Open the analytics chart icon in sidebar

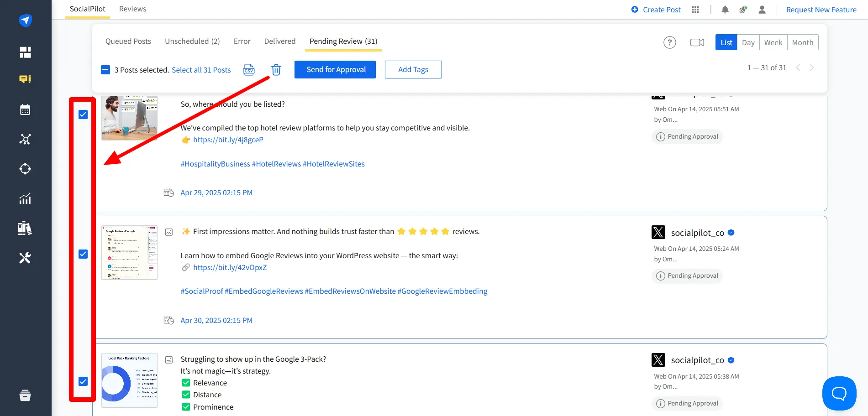(x=25, y=198)
